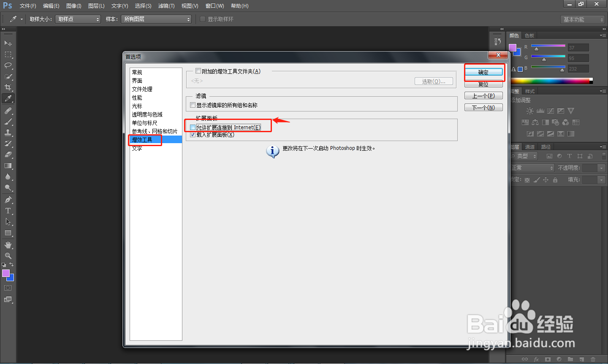Select the Spot Healing Brush tool
The height and width of the screenshot is (364, 608).
pos(8,111)
